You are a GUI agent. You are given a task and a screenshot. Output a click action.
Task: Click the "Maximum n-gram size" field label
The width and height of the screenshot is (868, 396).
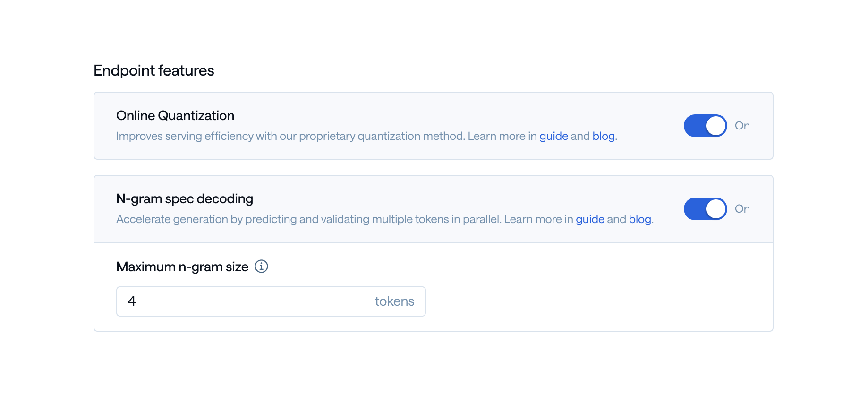point(182,267)
